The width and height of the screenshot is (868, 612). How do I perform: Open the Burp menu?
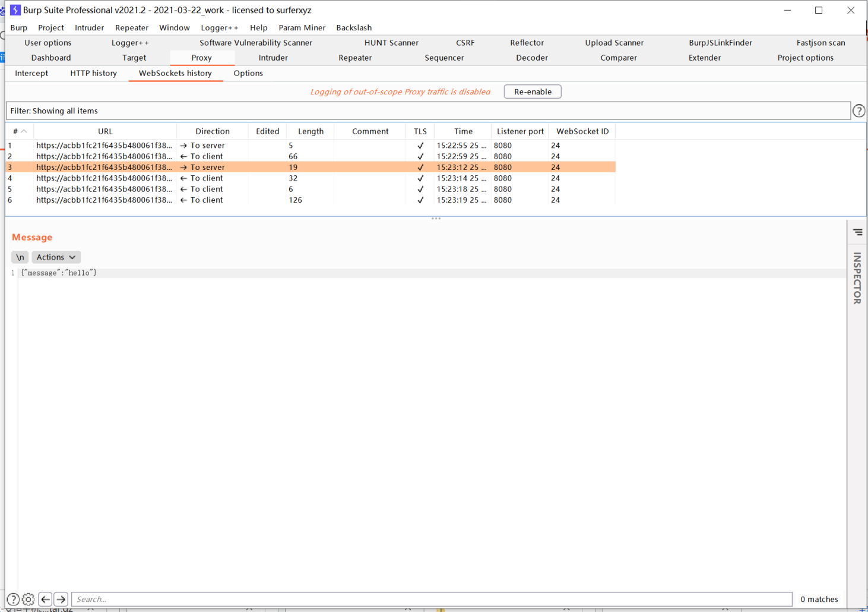click(19, 27)
